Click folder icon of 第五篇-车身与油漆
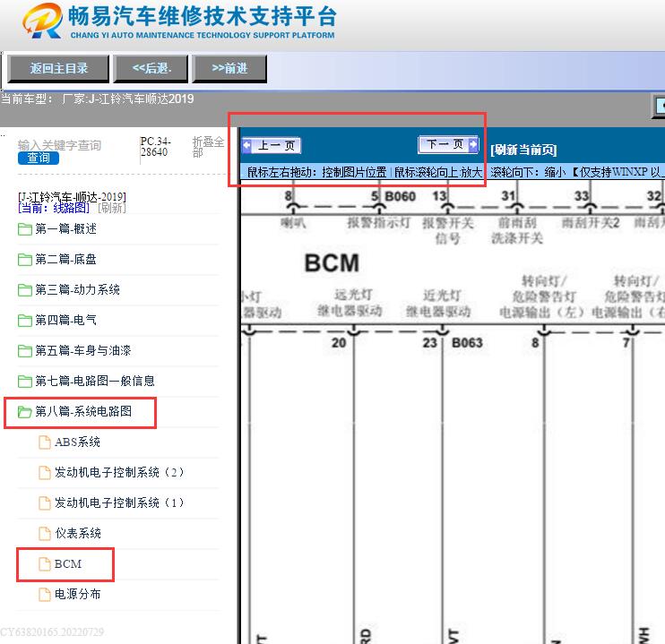The image size is (665, 644). point(25,351)
